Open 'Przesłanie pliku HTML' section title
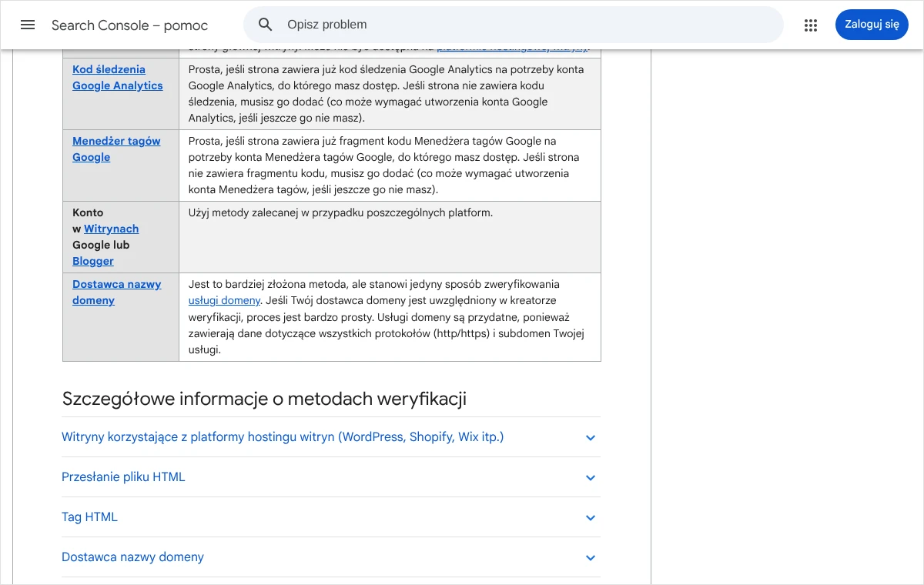This screenshot has height=585, width=924. pos(123,476)
